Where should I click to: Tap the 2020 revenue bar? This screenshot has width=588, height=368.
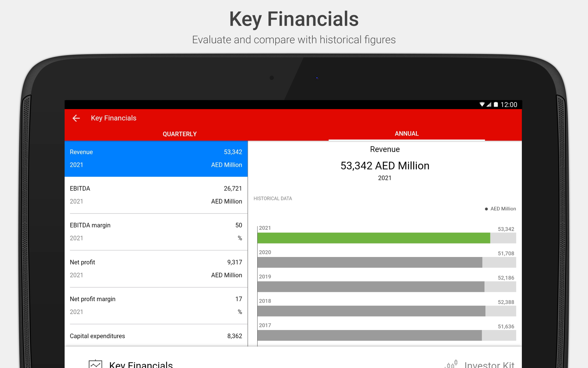(x=370, y=263)
